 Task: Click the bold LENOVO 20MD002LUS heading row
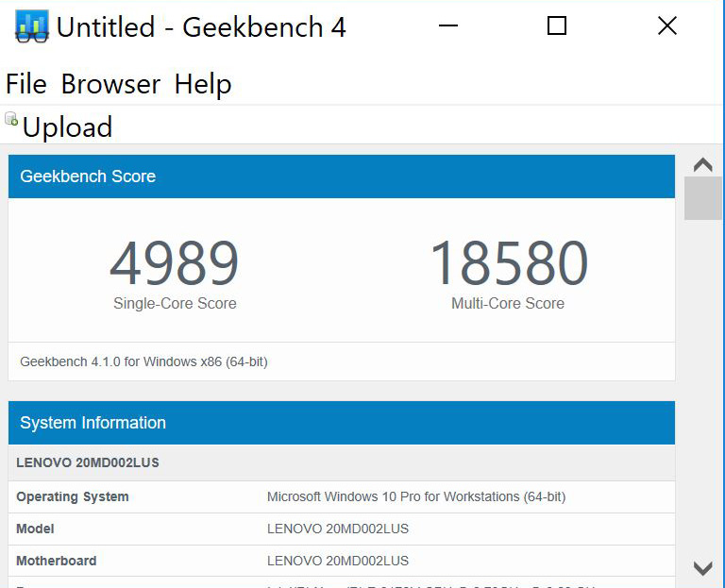pos(88,462)
